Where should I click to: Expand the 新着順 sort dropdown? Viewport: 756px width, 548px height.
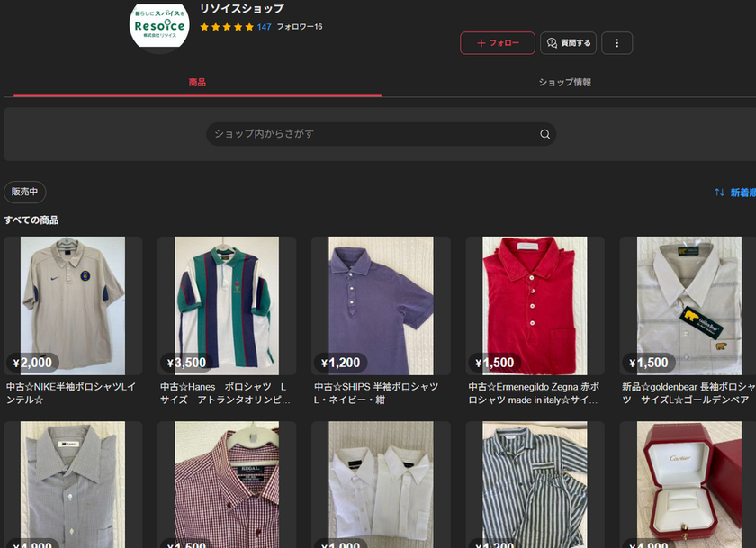point(742,193)
